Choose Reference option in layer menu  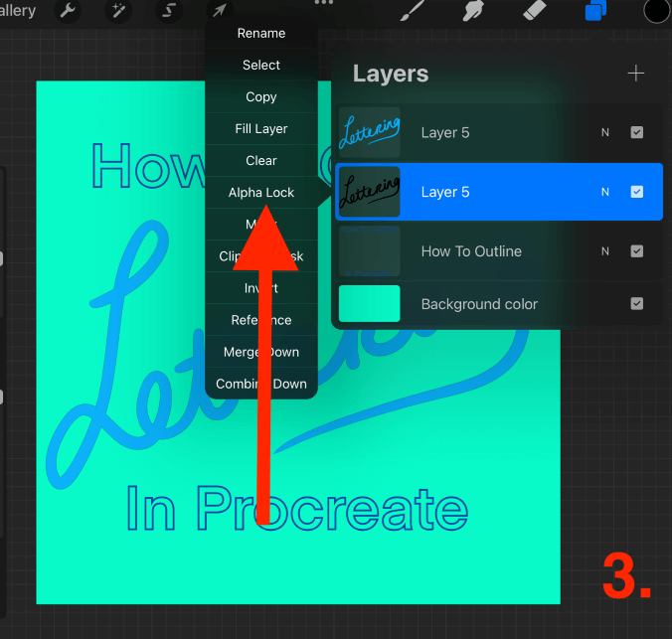pyautogui.click(x=261, y=320)
